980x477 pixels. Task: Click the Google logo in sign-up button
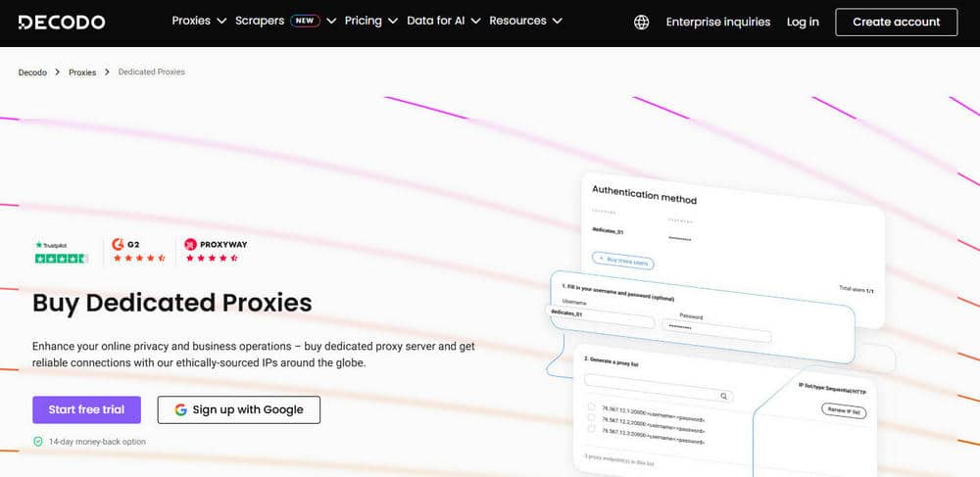tap(180, 409)
